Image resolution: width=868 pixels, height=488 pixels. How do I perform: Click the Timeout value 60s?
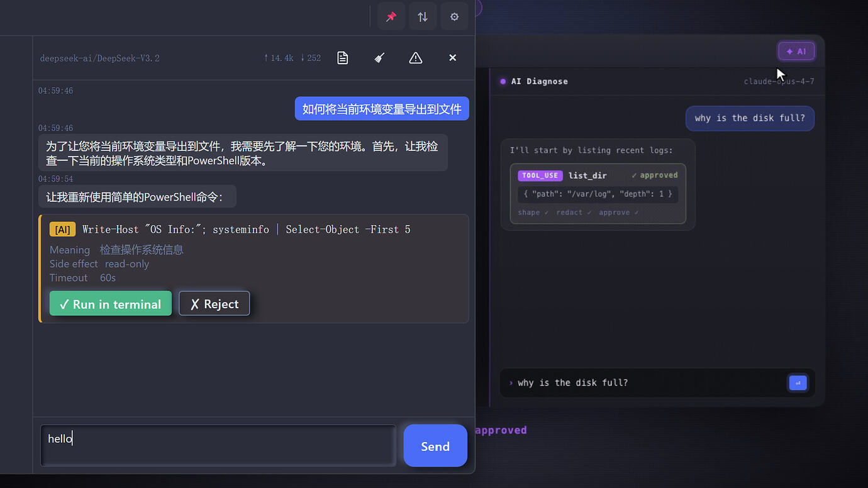(x=108, y=278)
